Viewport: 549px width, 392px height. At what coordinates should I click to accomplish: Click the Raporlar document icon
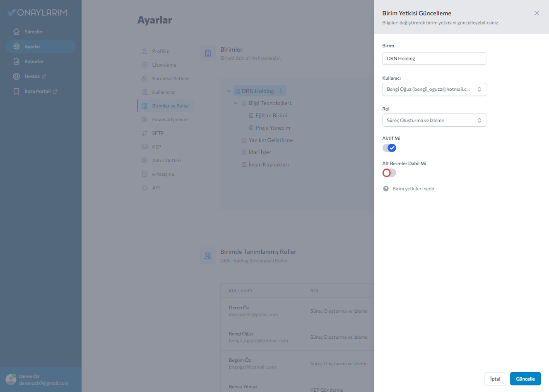click(16, 61)
